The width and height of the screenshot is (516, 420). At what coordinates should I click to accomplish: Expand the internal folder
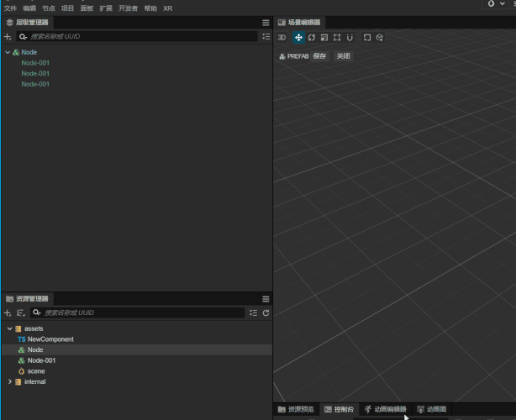[x=9, y=381]
